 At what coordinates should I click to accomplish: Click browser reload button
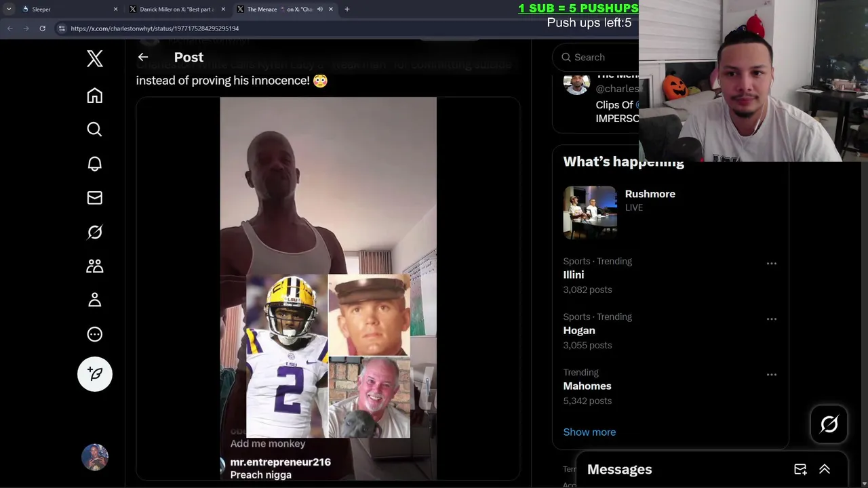[x=42, y=28]
